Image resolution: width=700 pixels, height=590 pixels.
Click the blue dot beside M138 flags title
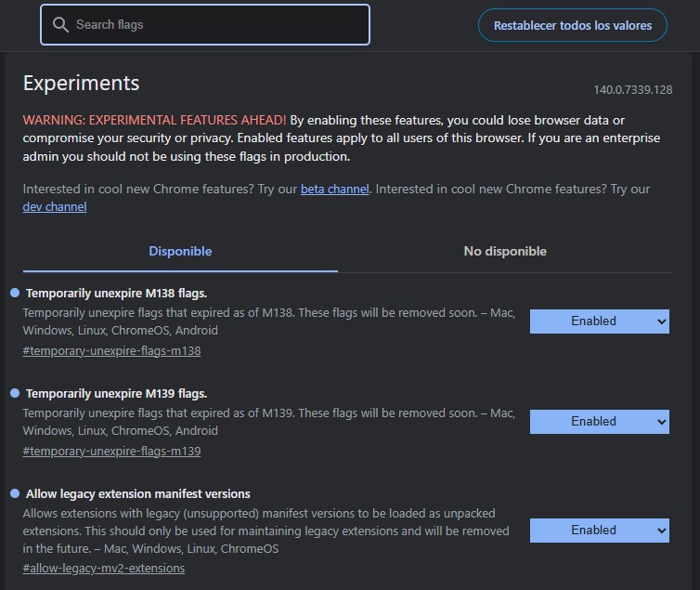pyautogui.click(x=15, y=293)
